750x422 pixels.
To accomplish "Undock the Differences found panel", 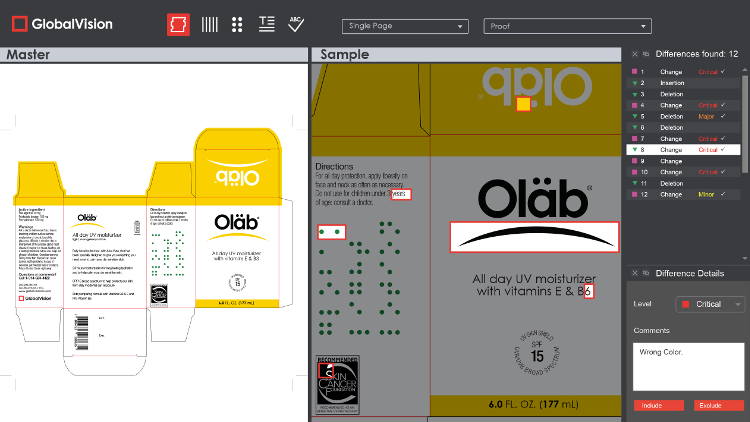I will (x=646, y=54).
